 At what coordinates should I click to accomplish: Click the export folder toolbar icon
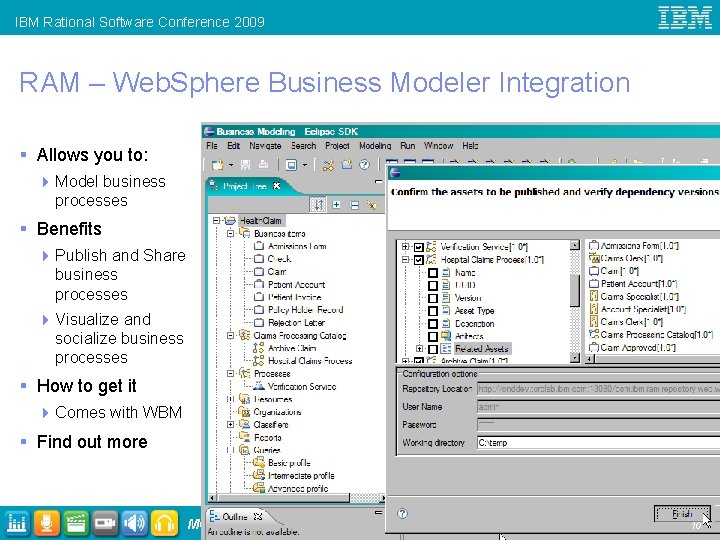point(346,164)
